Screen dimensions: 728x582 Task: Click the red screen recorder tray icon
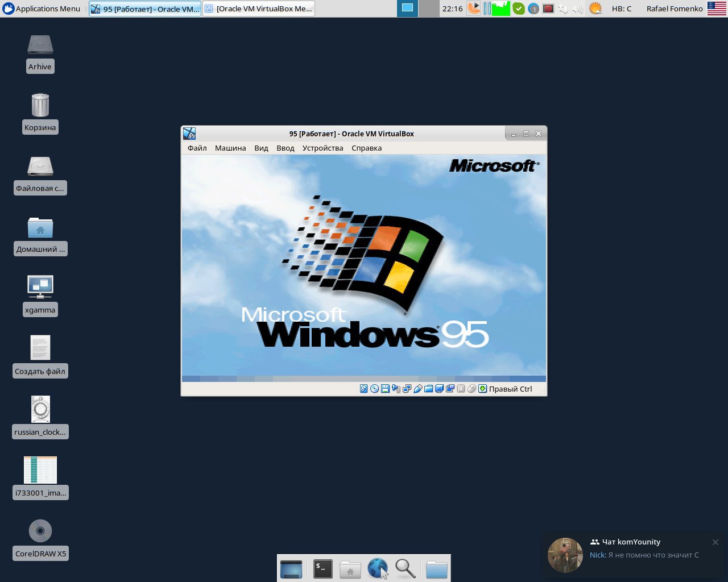tap(548, 9)
